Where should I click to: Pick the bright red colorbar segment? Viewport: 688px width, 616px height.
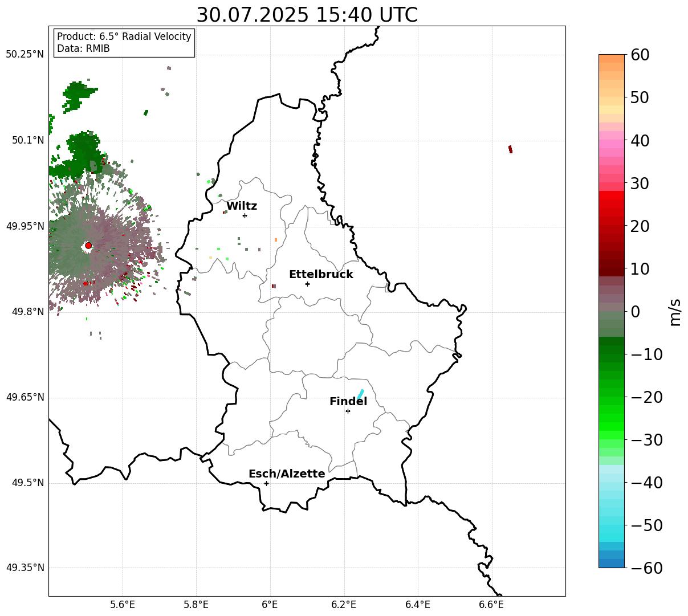(x=612, y=195)
